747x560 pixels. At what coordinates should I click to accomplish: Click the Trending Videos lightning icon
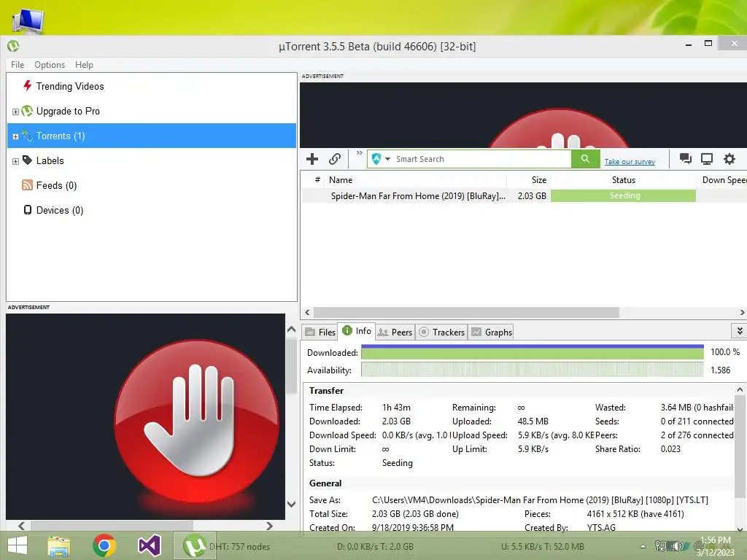27,86
